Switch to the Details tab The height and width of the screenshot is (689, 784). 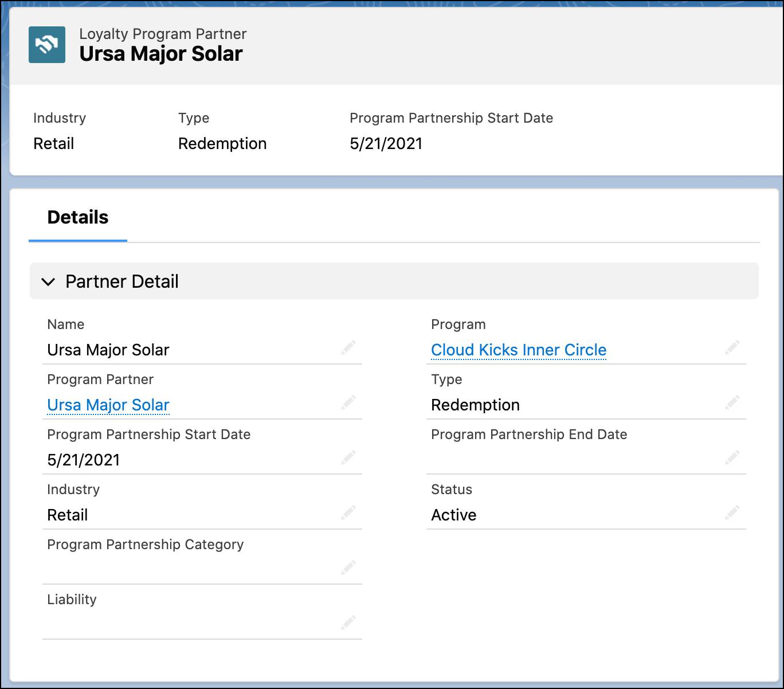[x=77, y=217]
